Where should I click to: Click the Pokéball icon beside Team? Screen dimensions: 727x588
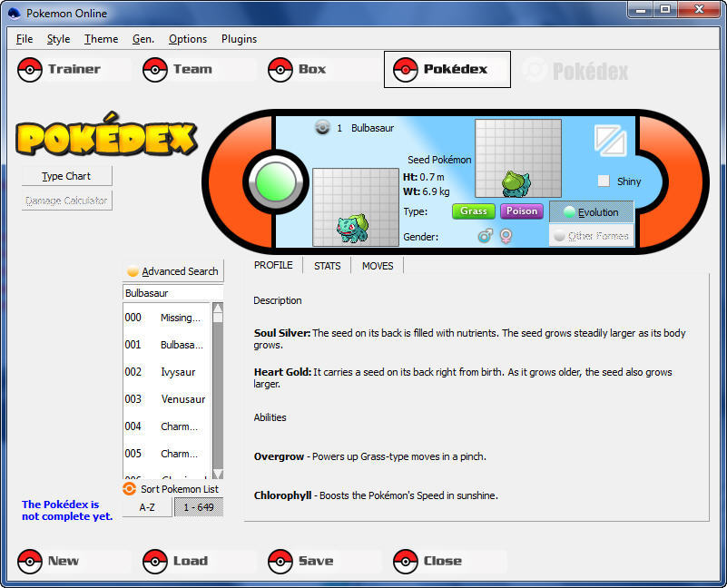click(x=155, y=69)
